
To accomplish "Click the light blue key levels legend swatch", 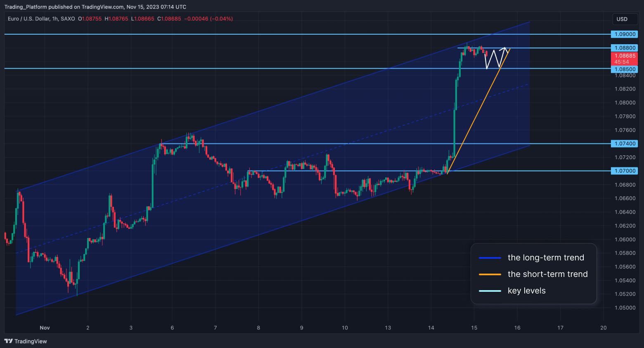I will (x=490, y=291).
